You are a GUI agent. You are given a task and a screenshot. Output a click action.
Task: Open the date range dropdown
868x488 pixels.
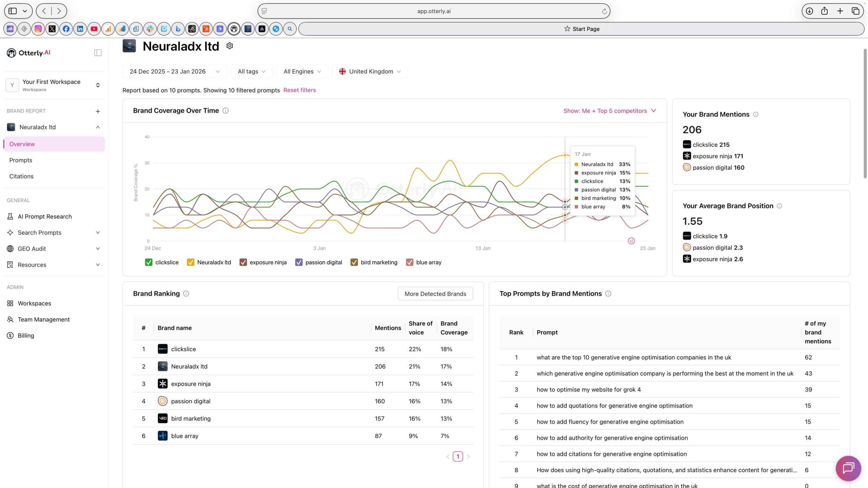tap(174, 72)
